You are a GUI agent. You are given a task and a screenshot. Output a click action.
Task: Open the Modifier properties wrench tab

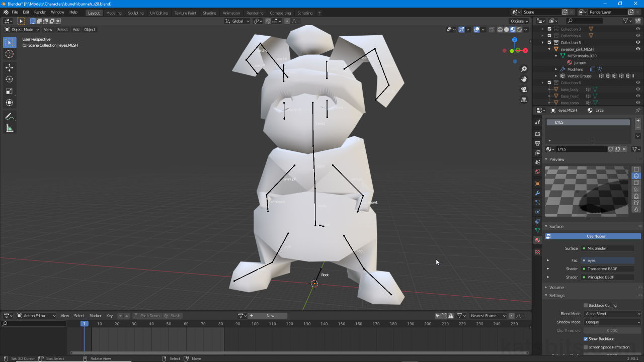[537, 193]
